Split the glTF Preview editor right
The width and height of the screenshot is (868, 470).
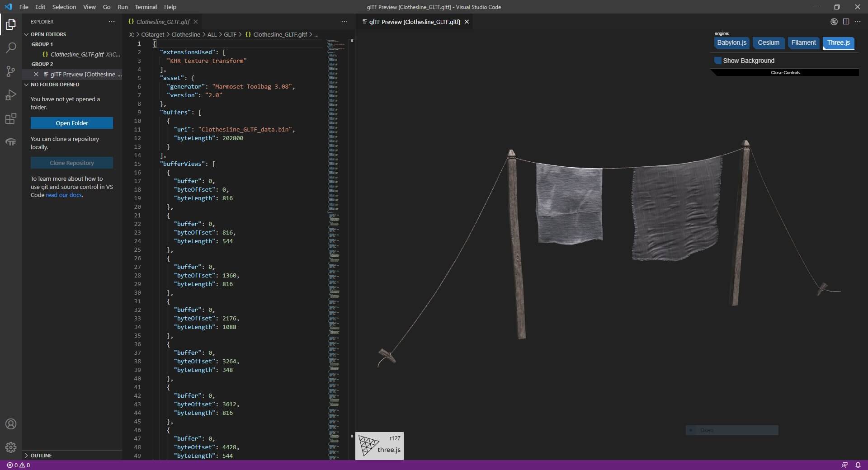coord(846,22)
